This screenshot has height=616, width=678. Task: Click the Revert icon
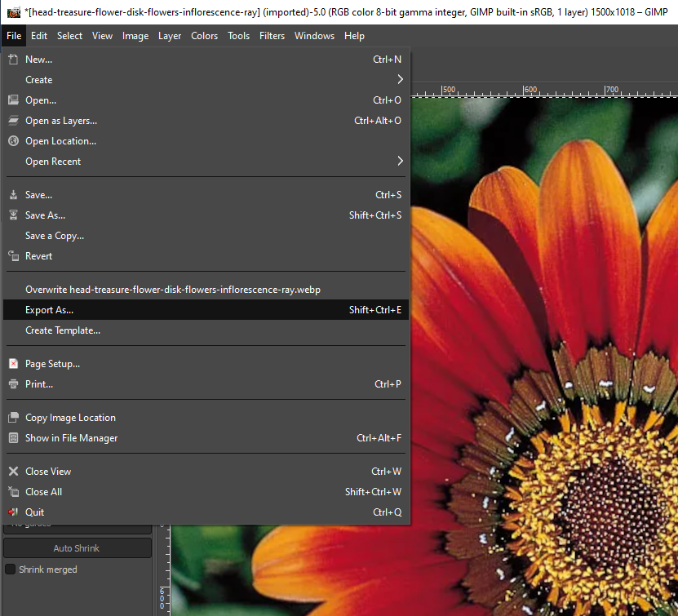click(x=13, y=255)
